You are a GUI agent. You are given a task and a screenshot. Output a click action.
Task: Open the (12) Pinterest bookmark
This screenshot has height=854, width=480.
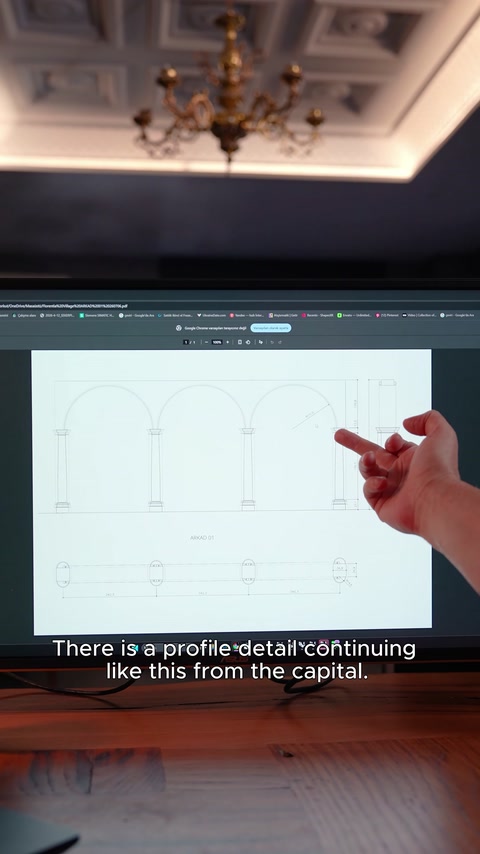(388, 315)
